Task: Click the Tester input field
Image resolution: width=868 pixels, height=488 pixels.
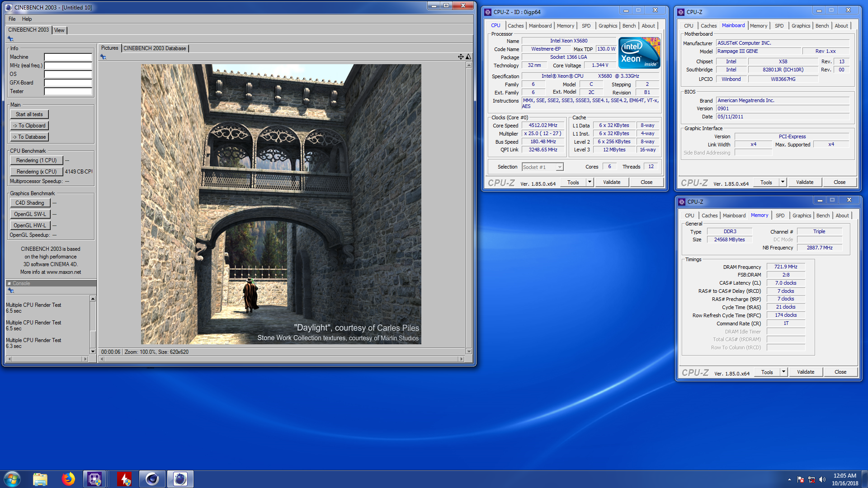Action: pyautogui.click(x=68, y=92)
